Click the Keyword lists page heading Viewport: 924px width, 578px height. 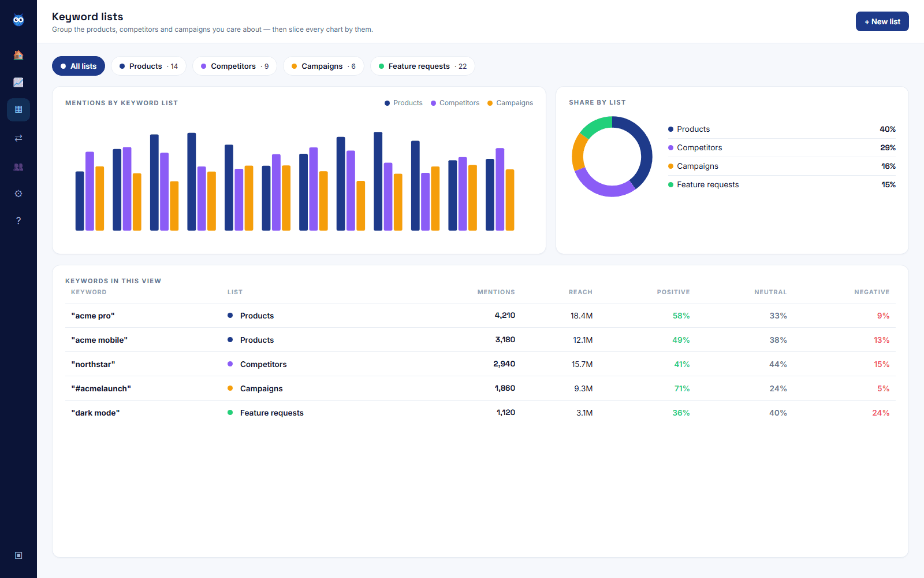88,17
